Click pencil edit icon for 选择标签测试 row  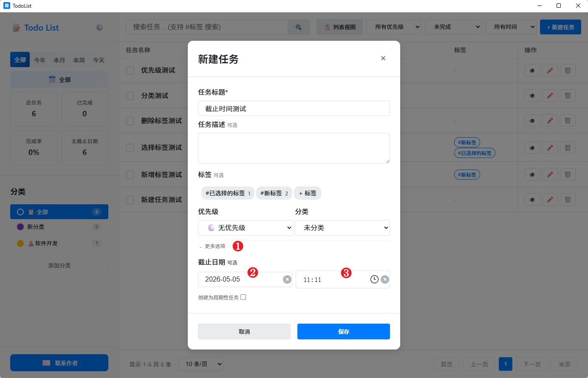[550, 148]
